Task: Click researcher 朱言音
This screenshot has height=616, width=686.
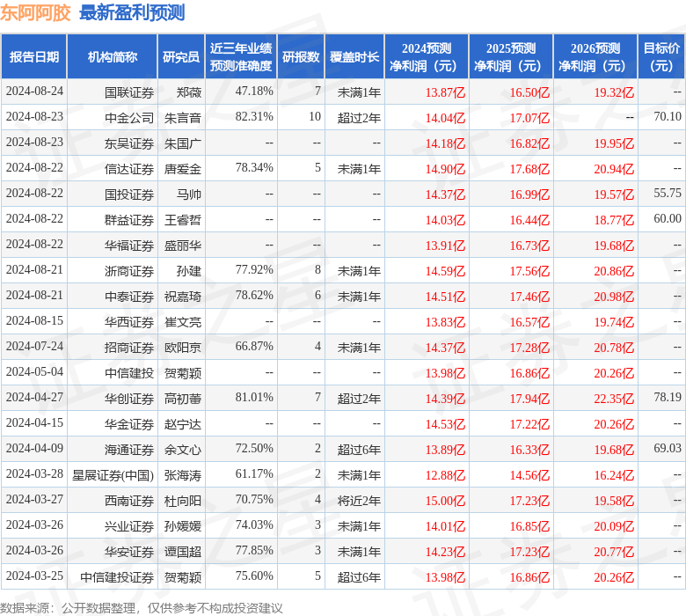Action: tap(183, 118)
